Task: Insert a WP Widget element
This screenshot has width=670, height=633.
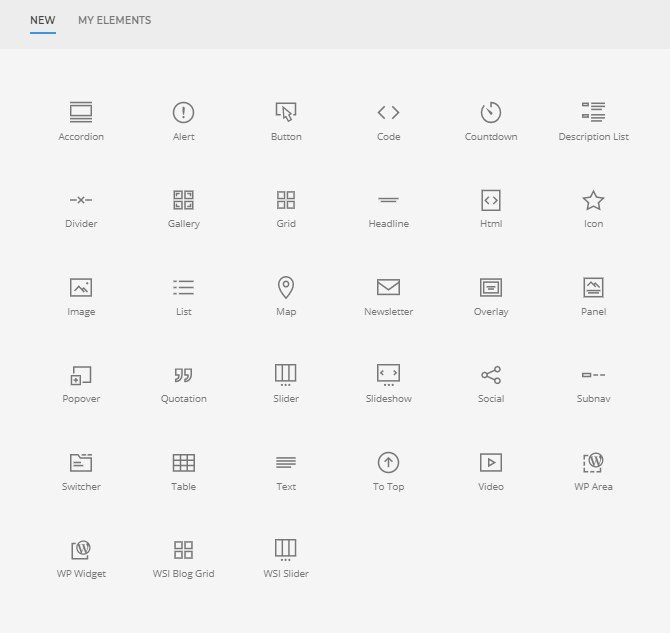Action: [x=81, y=559]
